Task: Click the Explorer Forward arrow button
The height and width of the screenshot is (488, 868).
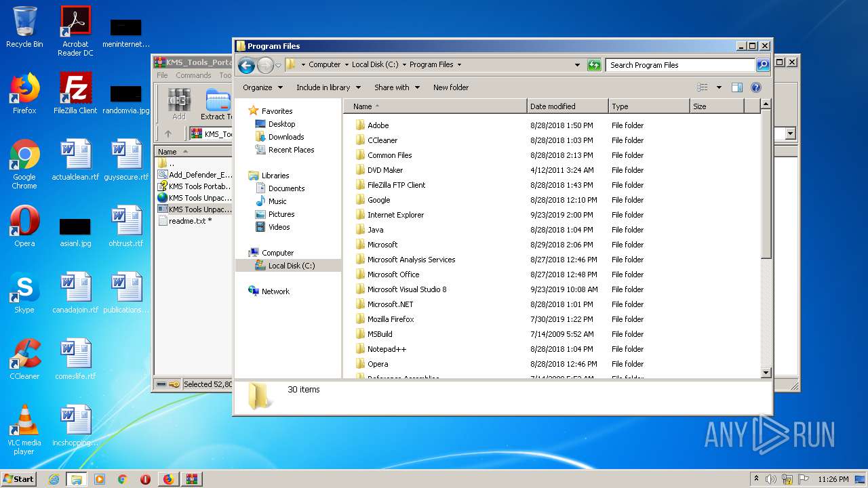Action: click(x=265, y=65)
